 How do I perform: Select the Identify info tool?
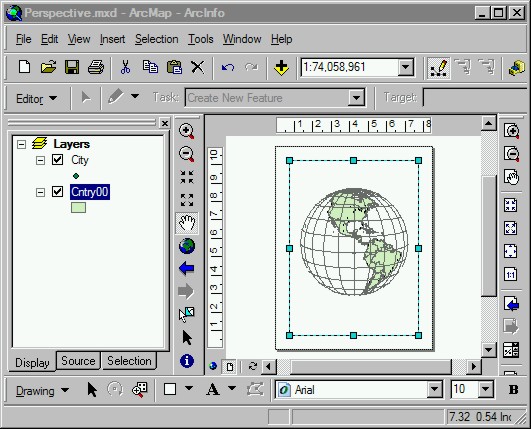point(187,361)
